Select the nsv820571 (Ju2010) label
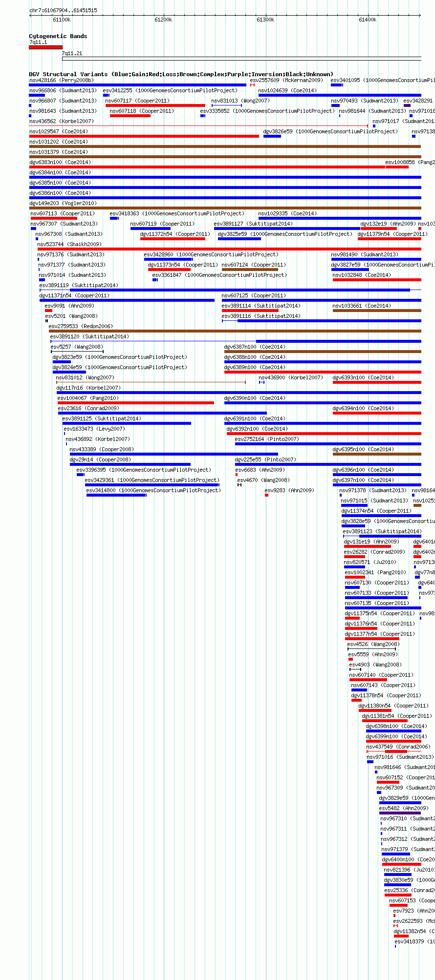 point(370,562)
